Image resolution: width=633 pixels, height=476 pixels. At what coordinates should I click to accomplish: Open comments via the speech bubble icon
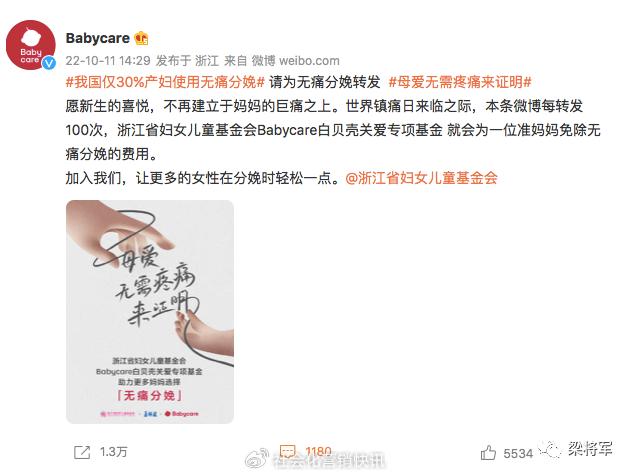(x=287, y=451)
